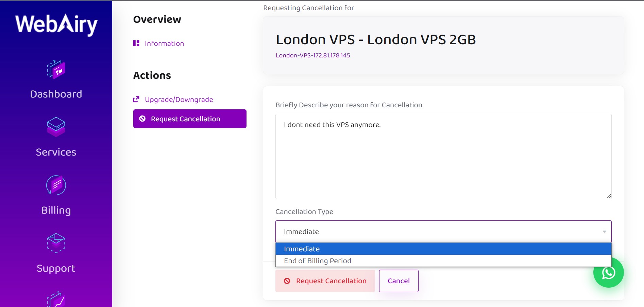Submit the red Request Cancellation button
The image size is (644, 307).
coord(325,281)
